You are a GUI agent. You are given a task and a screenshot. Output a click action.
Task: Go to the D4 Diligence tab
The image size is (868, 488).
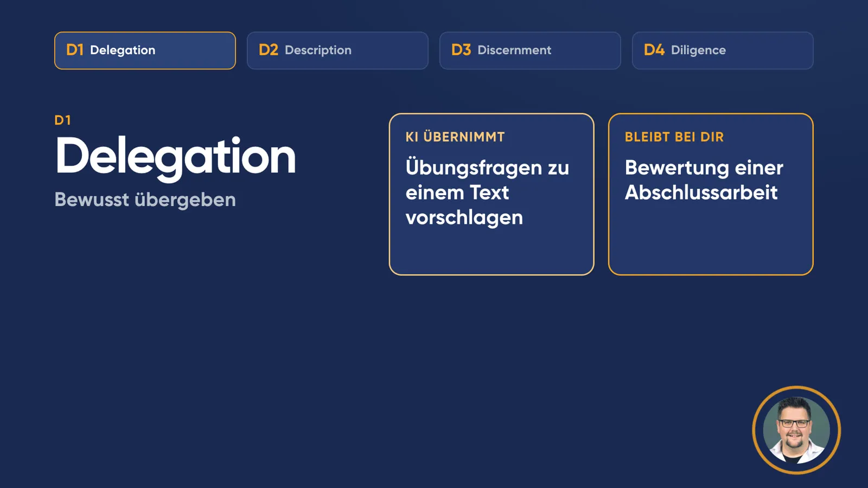click(x=723, y=50)
